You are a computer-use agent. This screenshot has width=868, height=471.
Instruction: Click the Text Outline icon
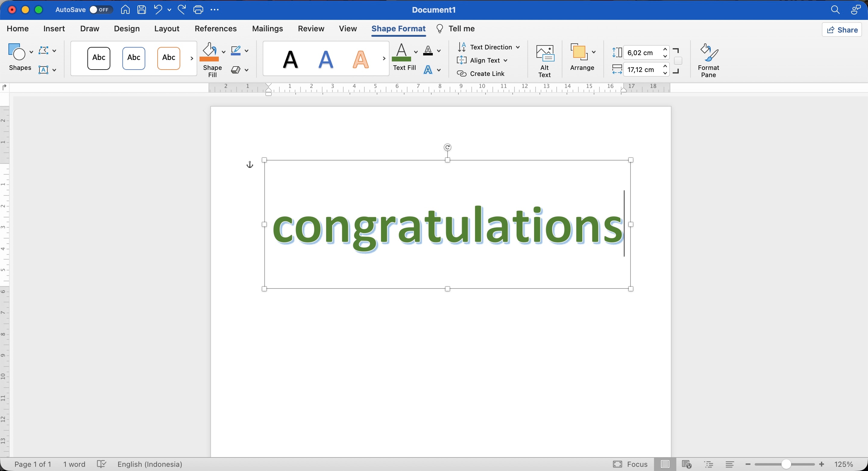(428, 51)
